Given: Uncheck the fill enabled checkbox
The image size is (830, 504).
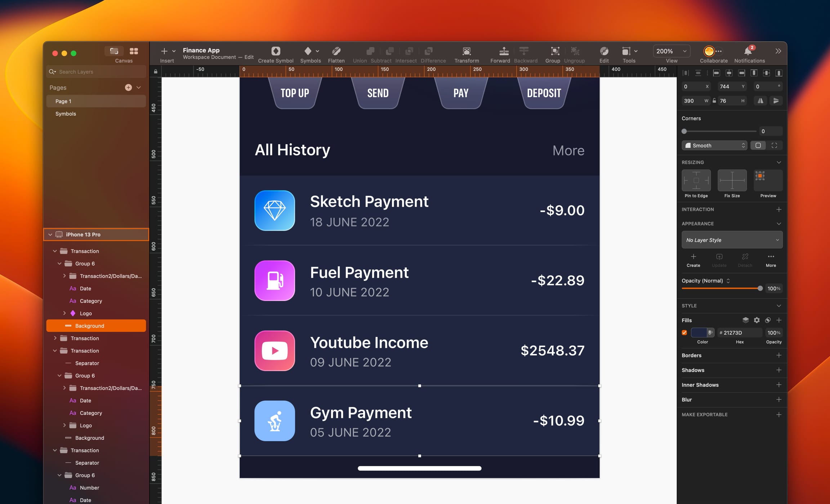Looking at the screenshot, I should click(684, 333).
